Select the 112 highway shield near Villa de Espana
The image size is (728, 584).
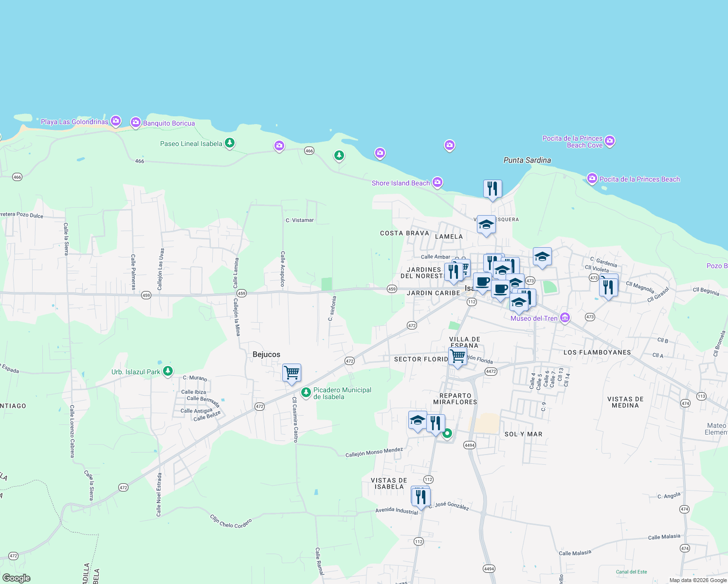tap(471, 302)
